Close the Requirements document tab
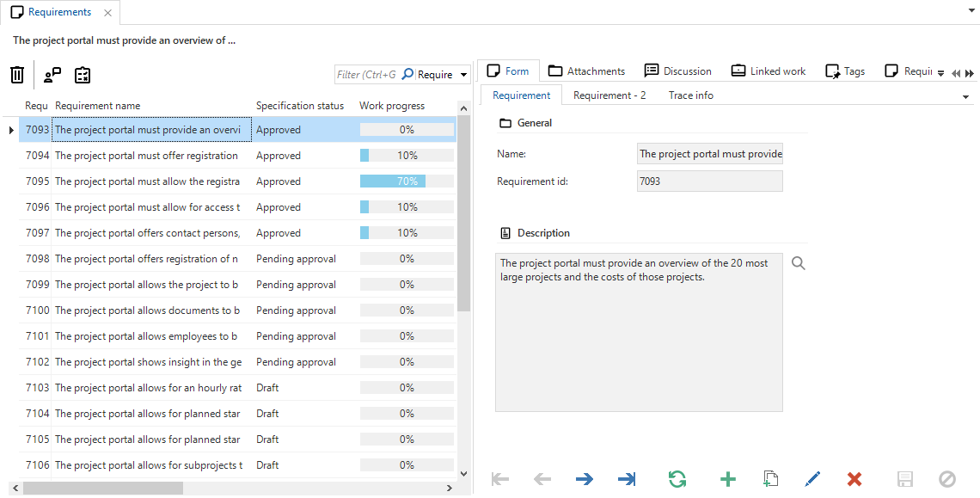The height and width of the screenshot is (498, 980). [x=107, y=13]
